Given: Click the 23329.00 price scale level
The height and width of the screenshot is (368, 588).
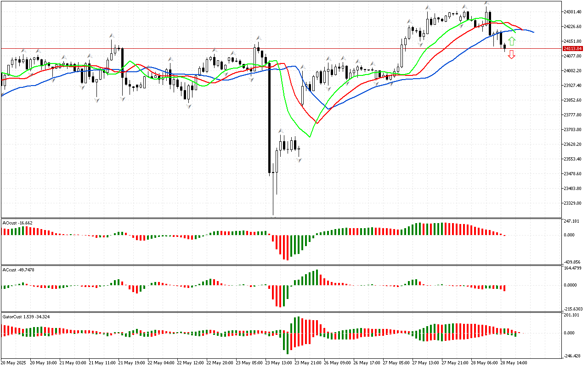Looking at the screenshot, I should [x=572, y=203].
